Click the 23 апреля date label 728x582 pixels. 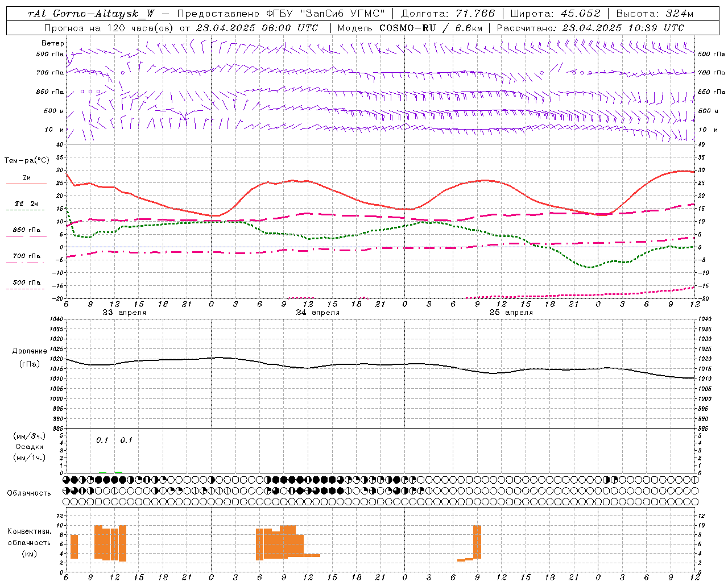pyautogui.click(x=124, y=313)
